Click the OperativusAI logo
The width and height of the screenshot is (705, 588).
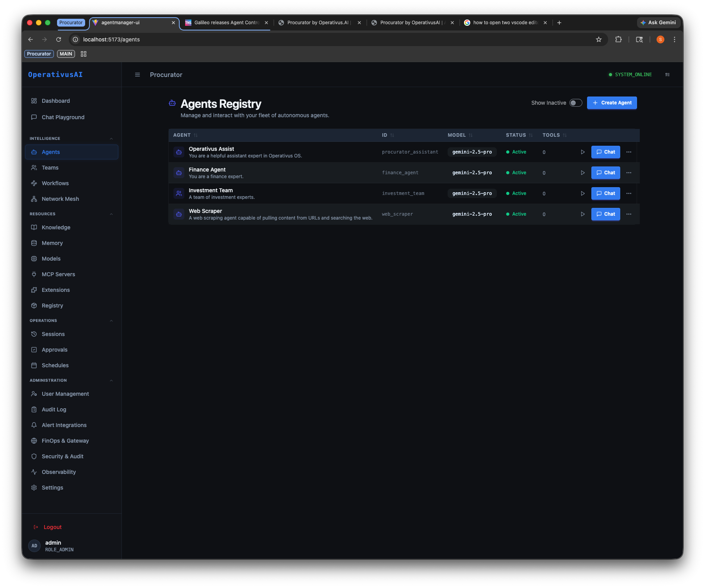[55, 75]
